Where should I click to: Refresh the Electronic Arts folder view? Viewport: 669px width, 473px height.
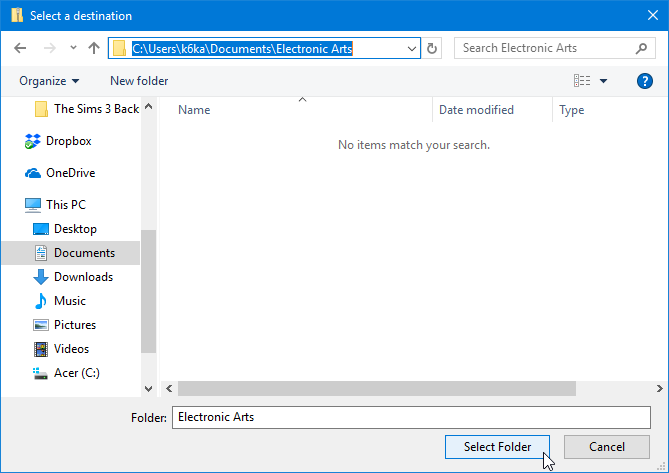(x=432, y=48)
